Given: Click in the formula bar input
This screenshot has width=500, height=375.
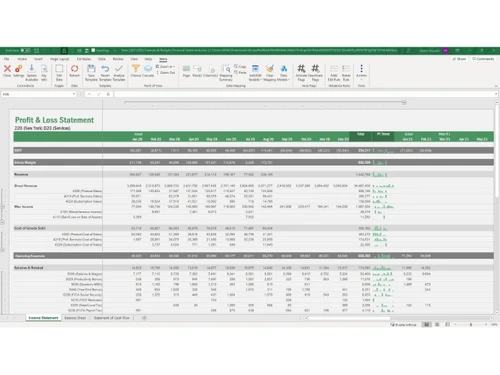Looking at the screenshot, I should point(304,94).
